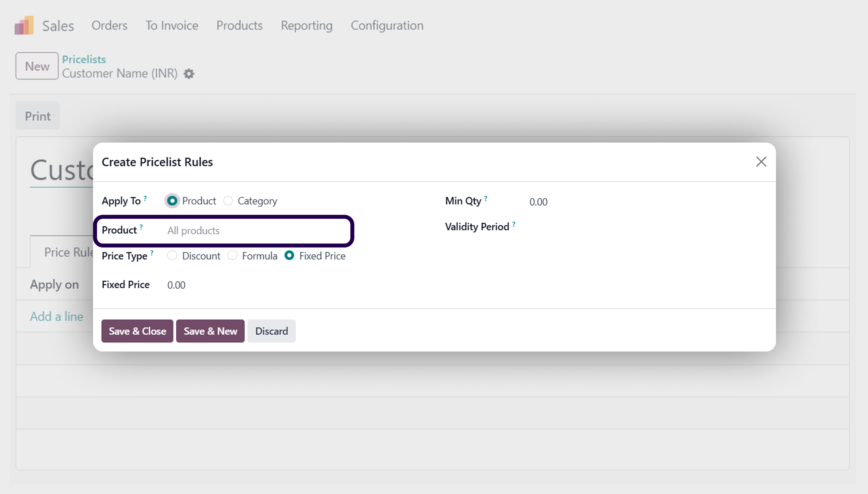Click the Print button
The image size is (868, 494).
coord(38,116)
